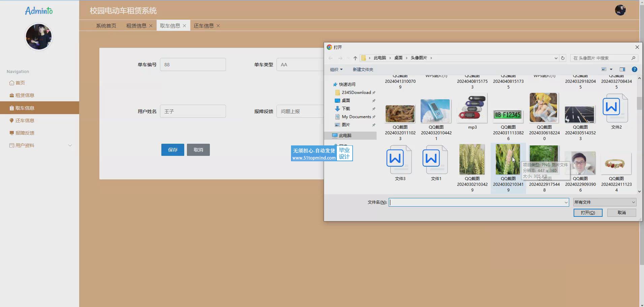Open the 组织 dropdown menu

[336, 69]
